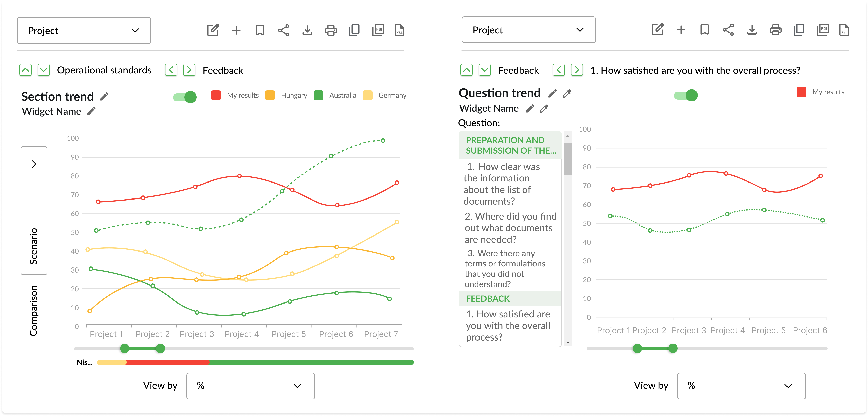The width and height of the screenshot is (868, 416).
Task: Click the share icon in left widget toolbar
Action: [x=283, y=30]
